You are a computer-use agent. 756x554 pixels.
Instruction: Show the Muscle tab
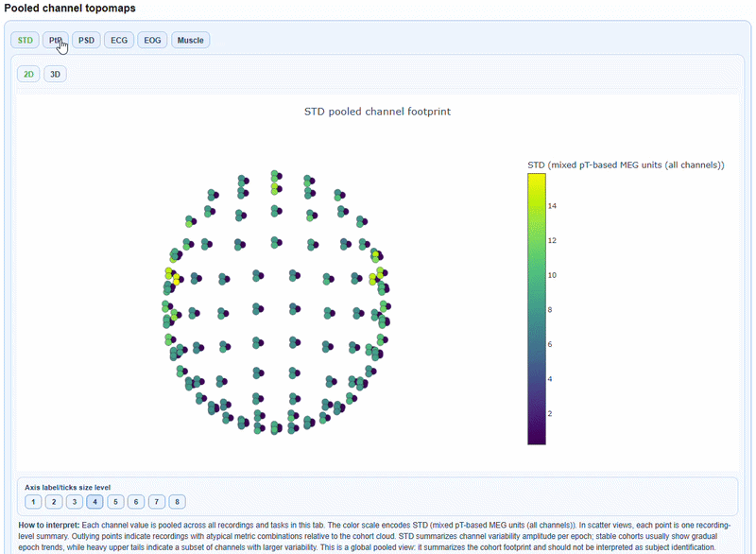tap(190, 40)
